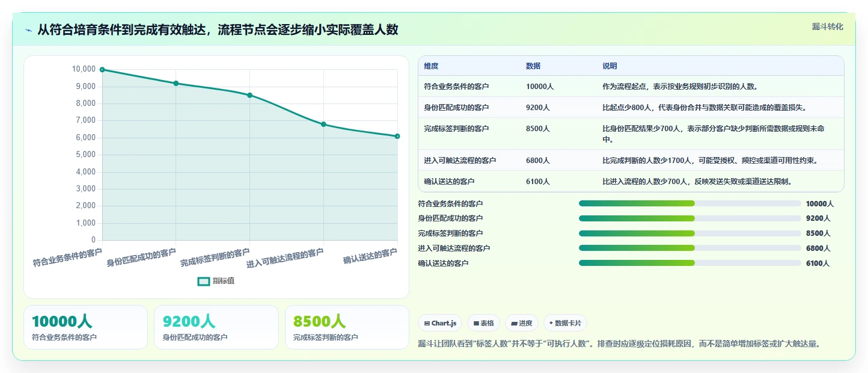This screenshot has width=868, height=373.
Task: Select the 数据卡片 chip
Action: (565, 323)
